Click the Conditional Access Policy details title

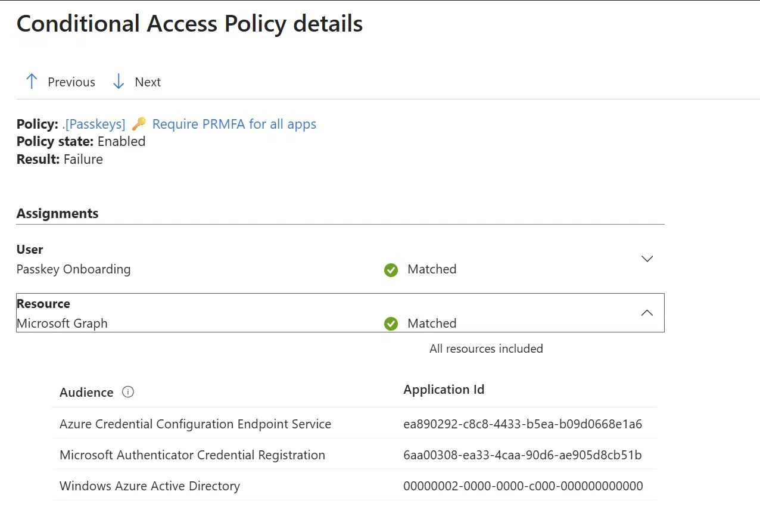tap(189, 24)
